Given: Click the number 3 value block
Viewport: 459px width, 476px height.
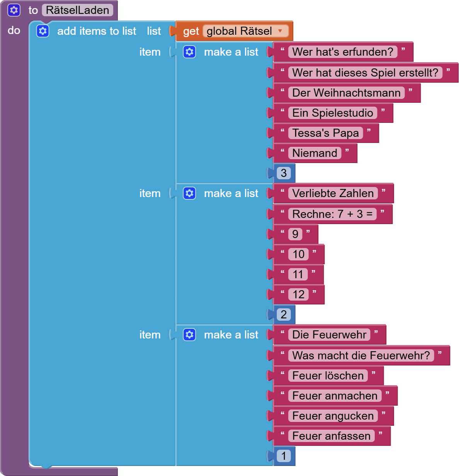Looking at the screenshot, I should pos(283,173).
